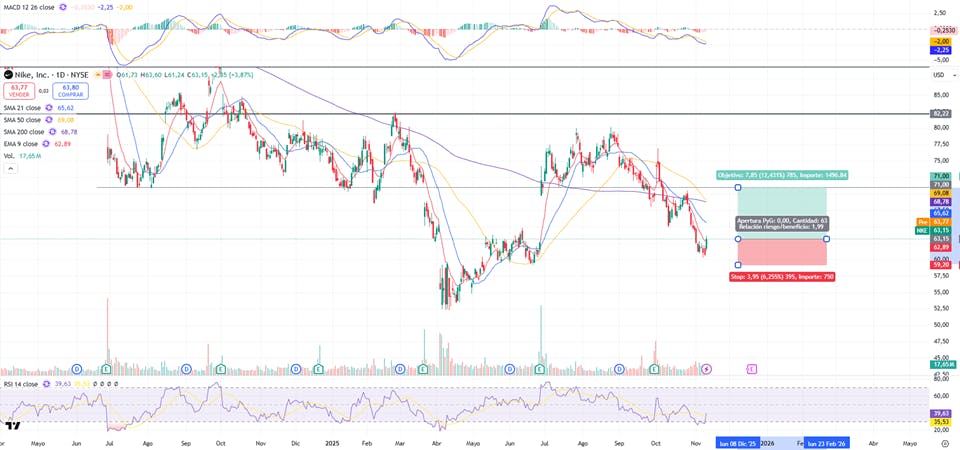Image resolution: width=960 pixels, height=450 pixels.
Task: Click the orange Pre 63,77 pre-market price label
Action: point(932,222)
